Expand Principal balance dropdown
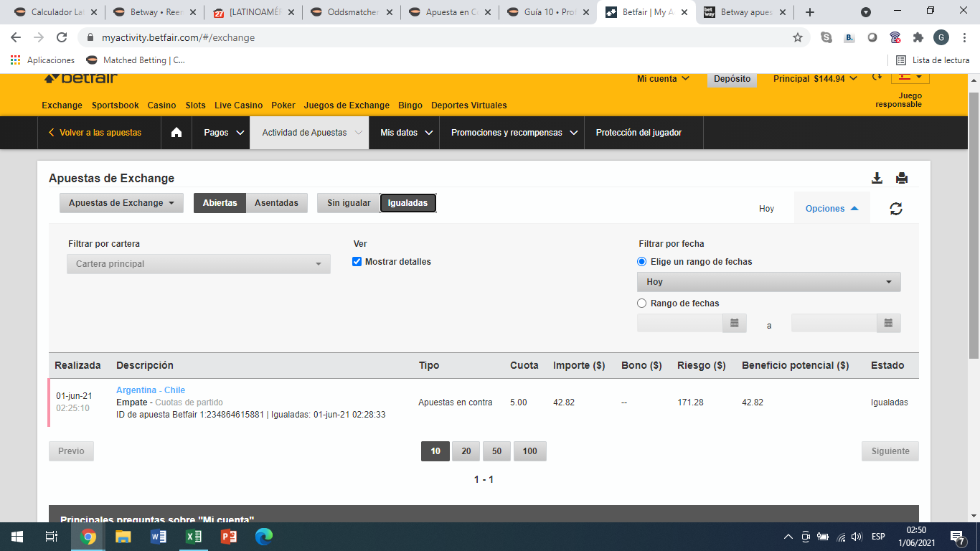The image size is (980, 551). (815, 79)
